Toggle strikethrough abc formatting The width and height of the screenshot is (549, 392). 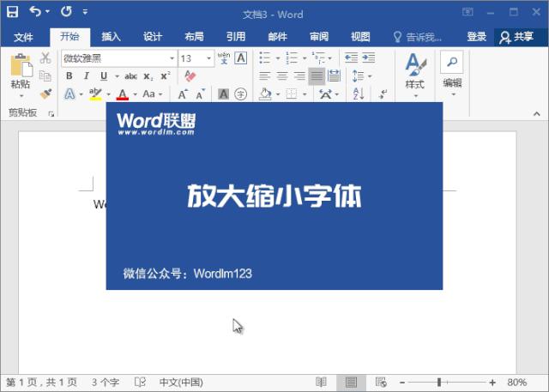pyautogui.click(x=130, y=76)
